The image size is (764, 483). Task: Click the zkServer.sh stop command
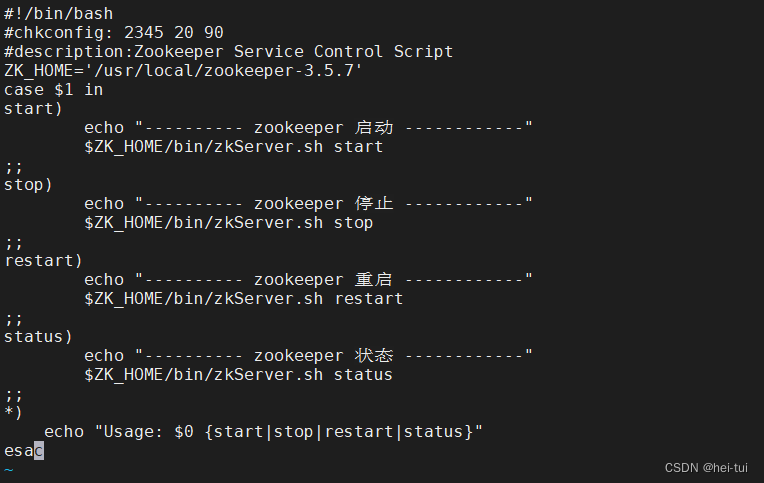click(x=228, y=223)
